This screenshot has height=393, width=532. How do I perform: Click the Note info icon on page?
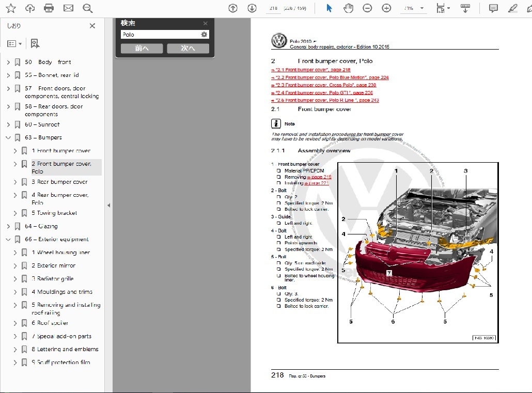coord(276,123)
